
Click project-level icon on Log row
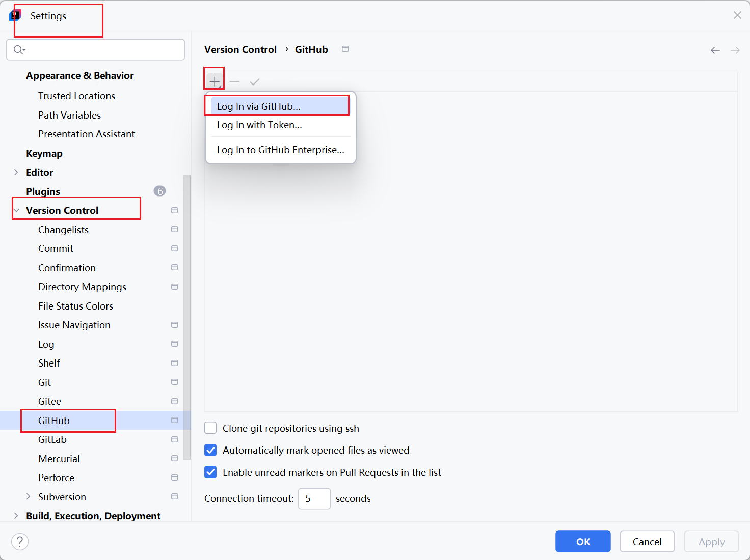tap(175, 344)
